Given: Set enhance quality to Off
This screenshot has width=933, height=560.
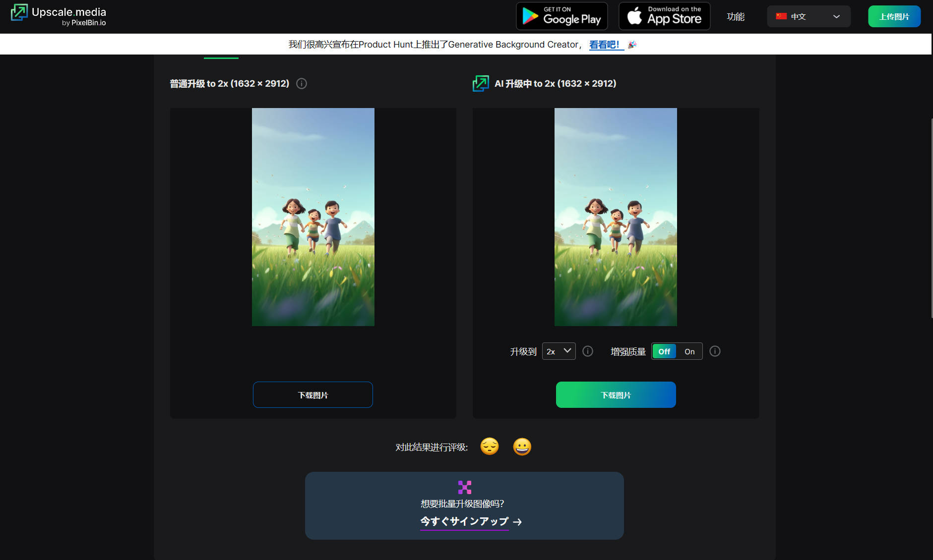Looking at the screenshot, I should click(x=664, y=351).
